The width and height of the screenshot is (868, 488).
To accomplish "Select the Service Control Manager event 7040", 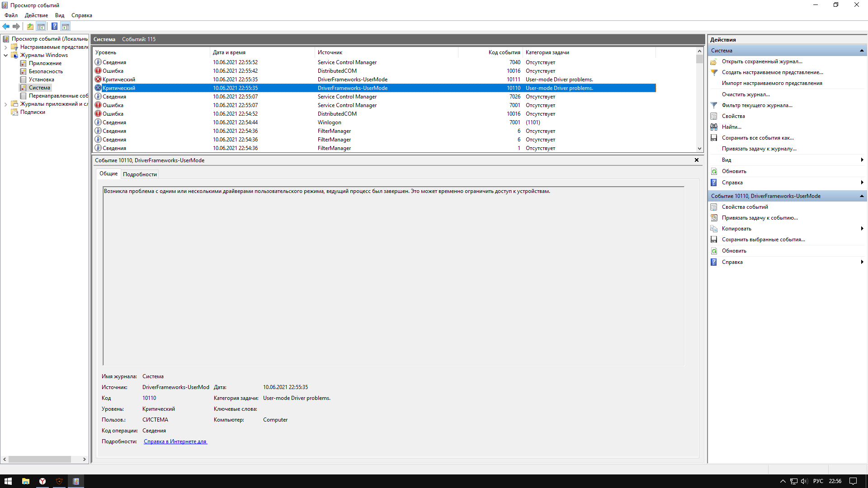I will click(x=374, y=62).
